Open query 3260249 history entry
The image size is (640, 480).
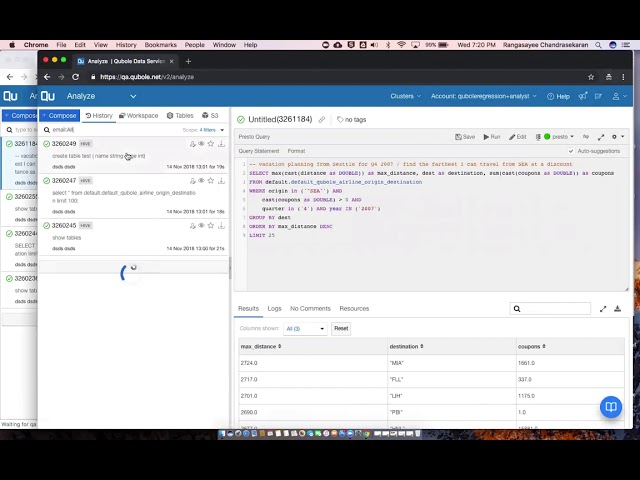tap(134, 155)
